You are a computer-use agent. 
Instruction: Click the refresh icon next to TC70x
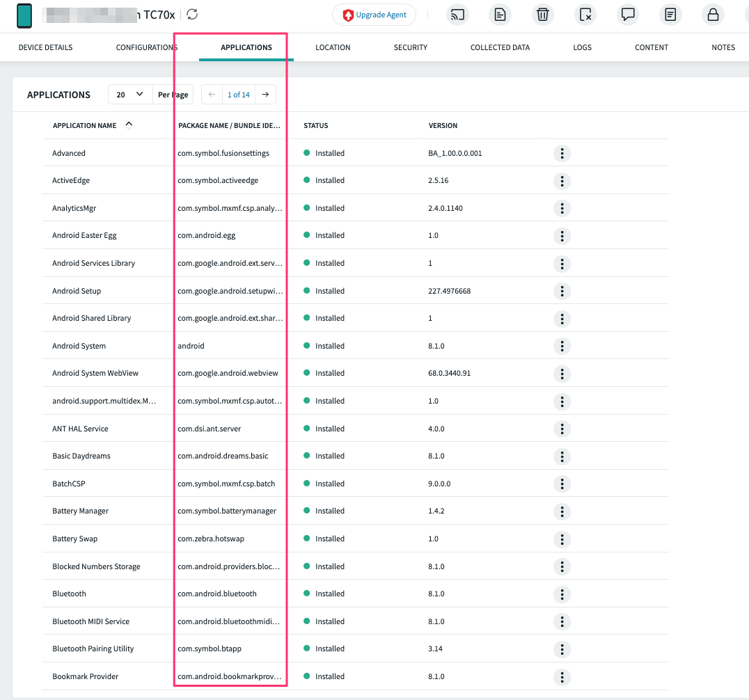point(192,15)
